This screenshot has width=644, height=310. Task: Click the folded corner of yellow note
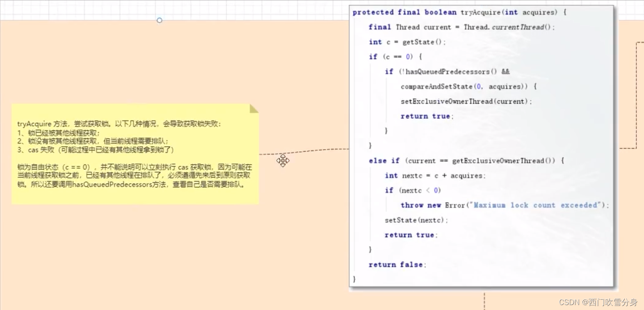(x=254, y=108)
